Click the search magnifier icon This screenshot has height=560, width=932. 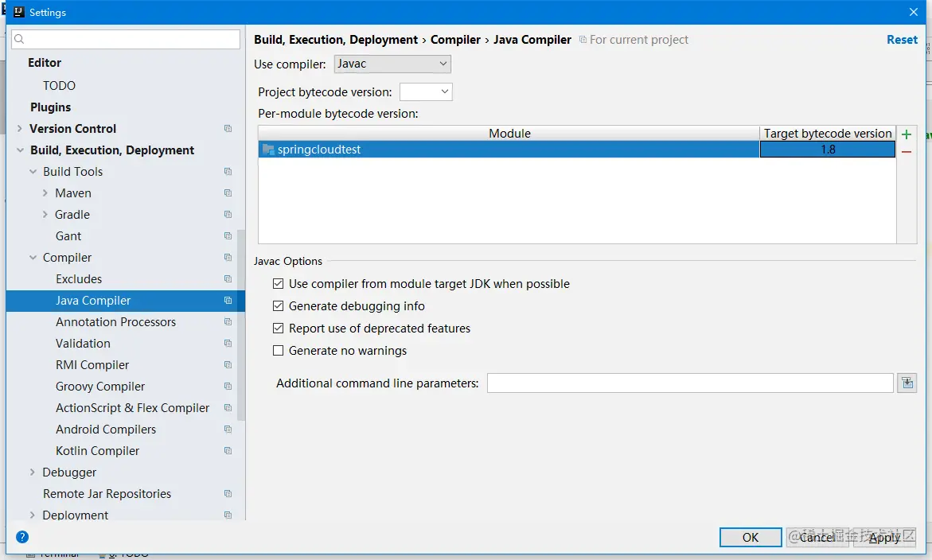(x=19, y=39)
